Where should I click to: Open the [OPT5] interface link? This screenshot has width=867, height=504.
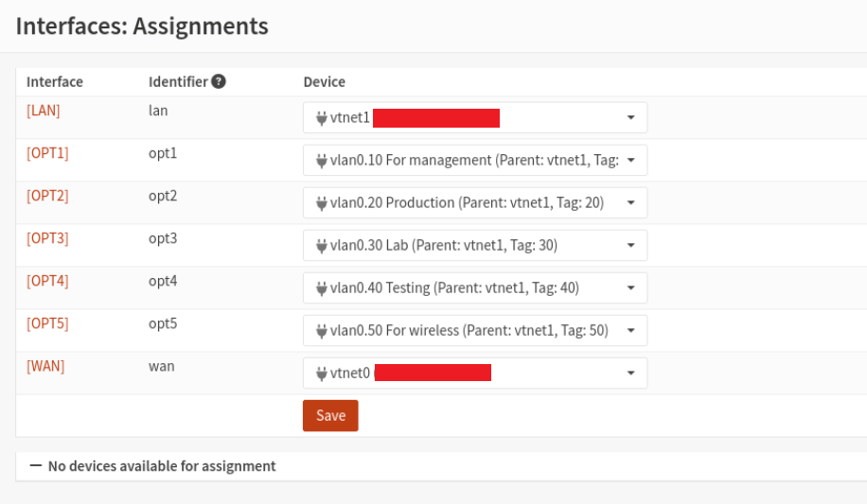coord(47,323)
